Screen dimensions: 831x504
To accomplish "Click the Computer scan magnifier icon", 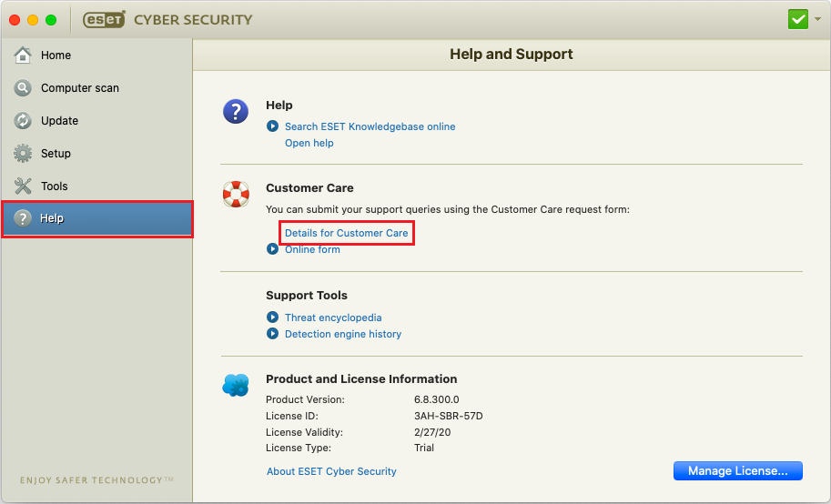I will (22, 87).
